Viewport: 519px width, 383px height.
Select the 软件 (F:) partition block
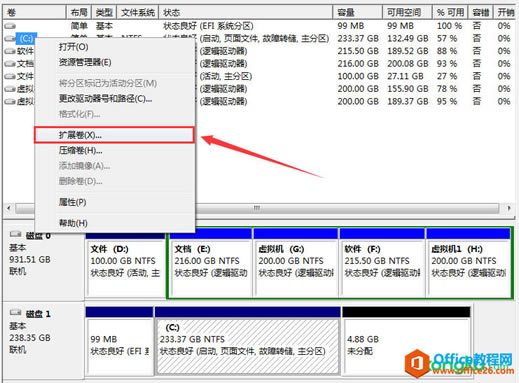382,263
